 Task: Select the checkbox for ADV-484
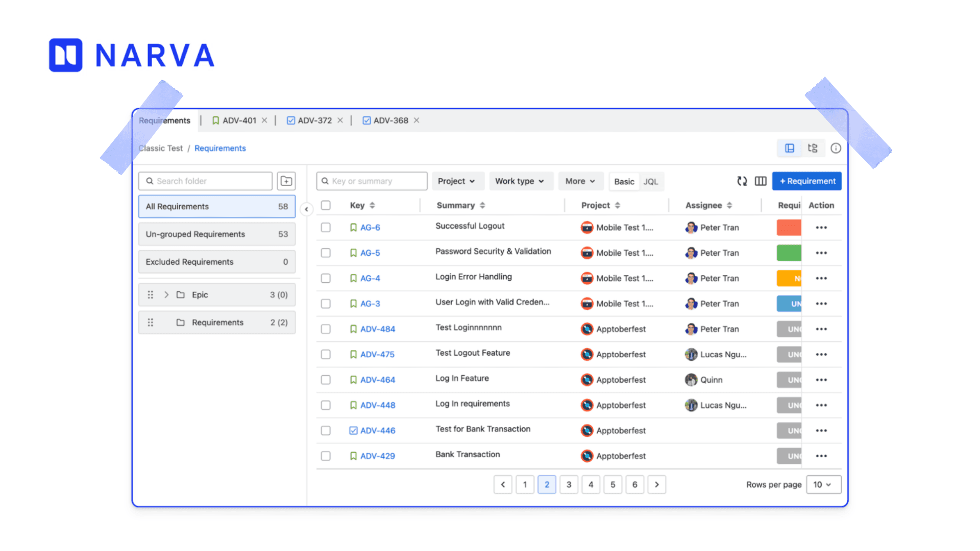pos(326,329)
